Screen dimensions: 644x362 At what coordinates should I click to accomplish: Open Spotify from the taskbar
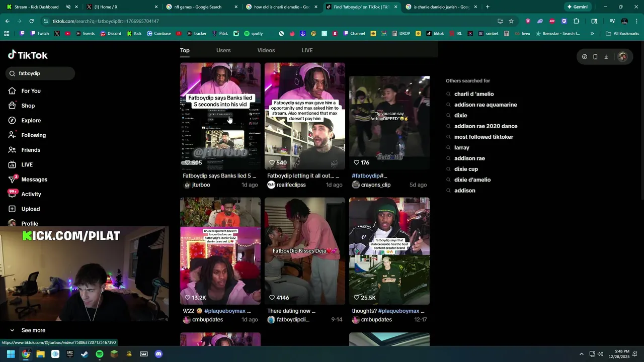100,354
